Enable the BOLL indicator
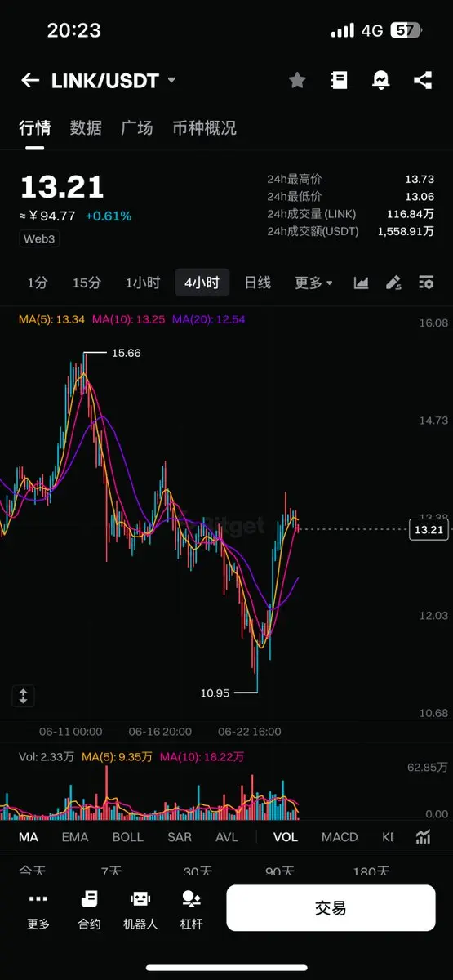Screen dimensions: 453x980 pos(127,837)
